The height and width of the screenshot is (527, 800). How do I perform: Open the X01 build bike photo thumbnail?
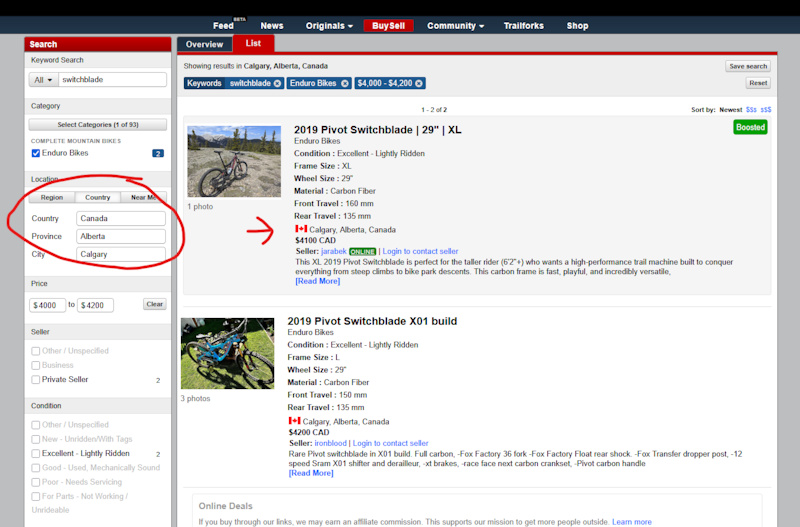[x=228, y=354]
